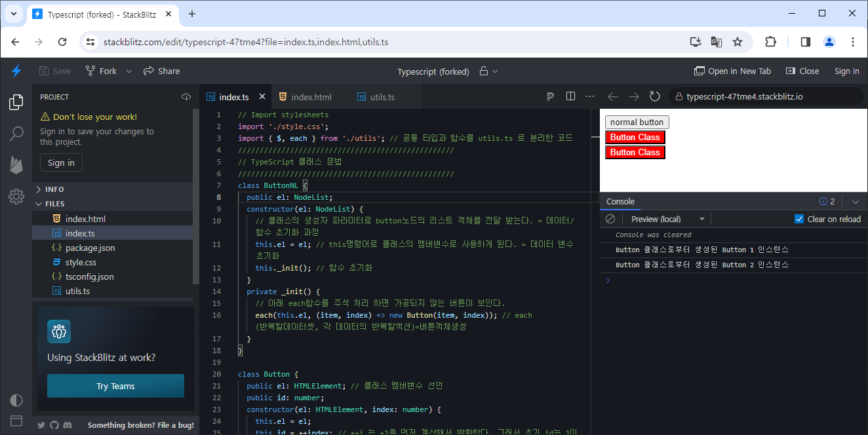This screenshot has height=435, width=868.
Task: Click the preview URL address field
Action: click(766, 97)
